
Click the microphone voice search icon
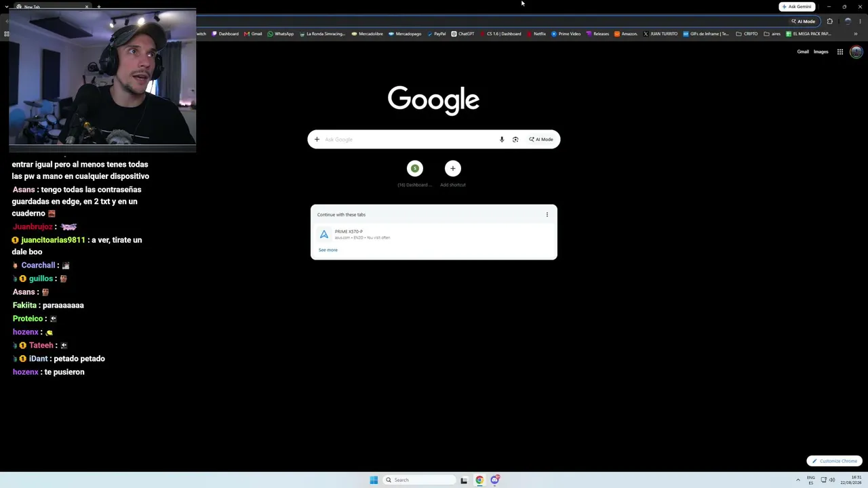point(502,140)
